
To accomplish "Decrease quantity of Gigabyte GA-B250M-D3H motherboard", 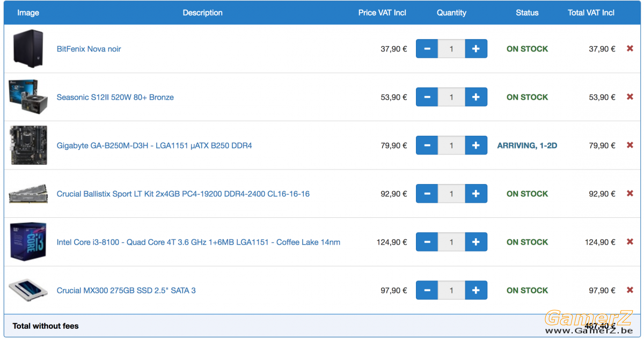I will (427, 145).
